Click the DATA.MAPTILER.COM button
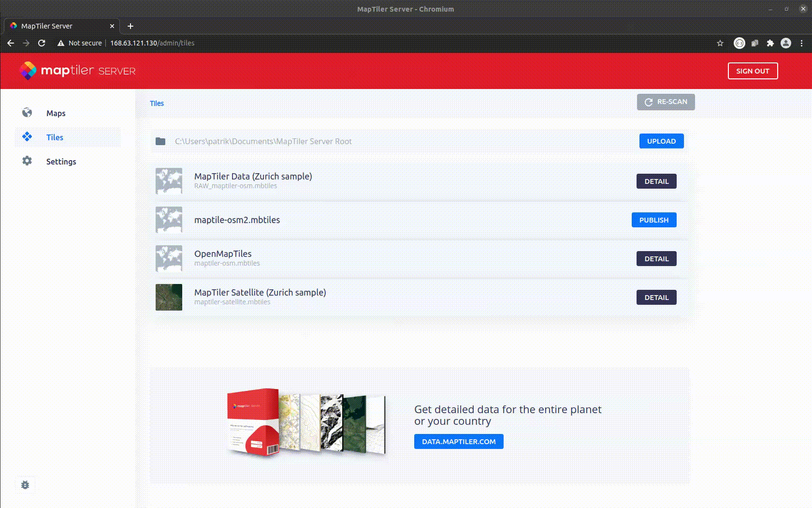Viewport: 812px width, 508px height. pos(459,442)
